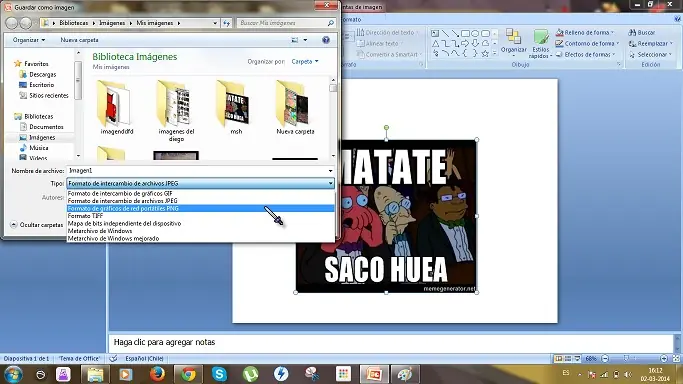The width and height of the screenshot is (683, 384).
Task: Open Windows Explorer folder on taskbar
Action: 95,374
